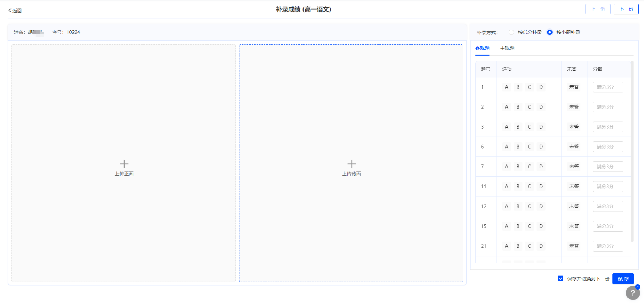Screen dimensions: 644x305
Task: Choose option A for question 21
Action: 506,246
